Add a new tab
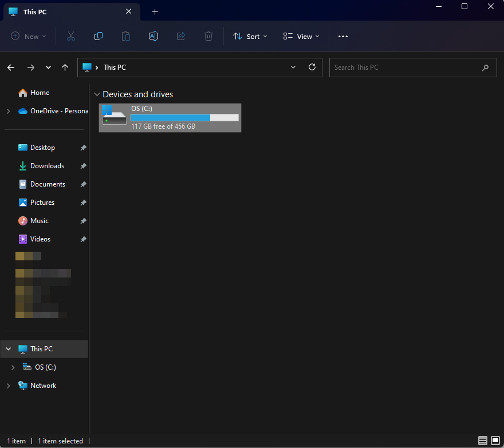Image resolution: width=504 pixels, height=448 pixels. (155, 11)
